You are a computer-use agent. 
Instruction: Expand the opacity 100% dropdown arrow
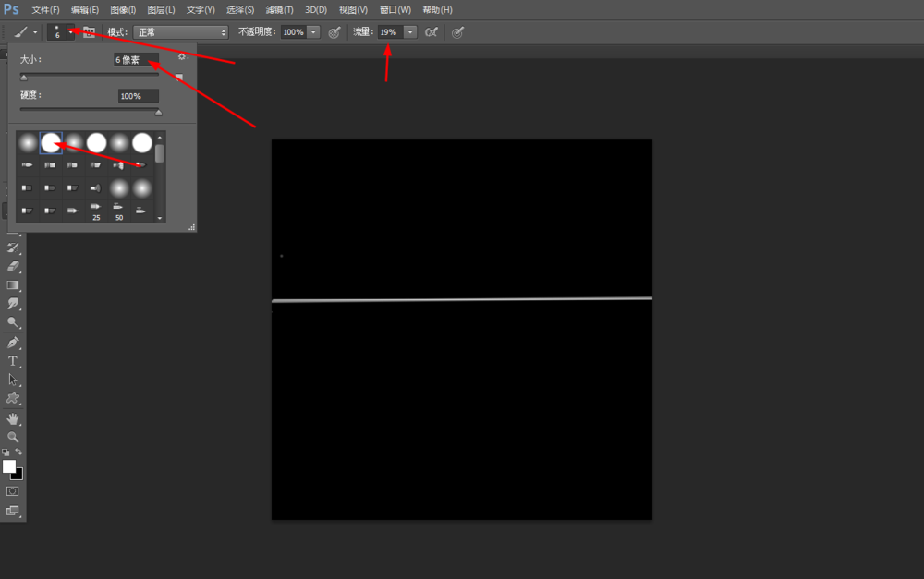(x=313, y=32)
